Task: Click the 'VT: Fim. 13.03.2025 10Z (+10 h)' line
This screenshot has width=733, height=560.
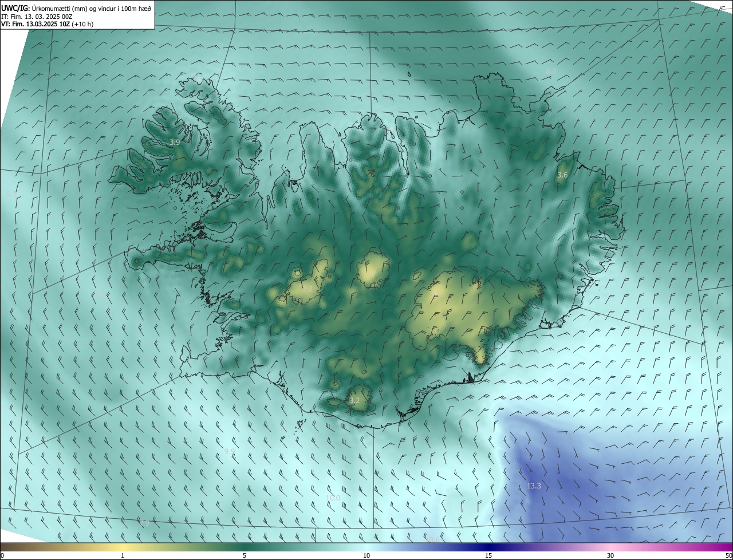Action: (x=47, y=25)
